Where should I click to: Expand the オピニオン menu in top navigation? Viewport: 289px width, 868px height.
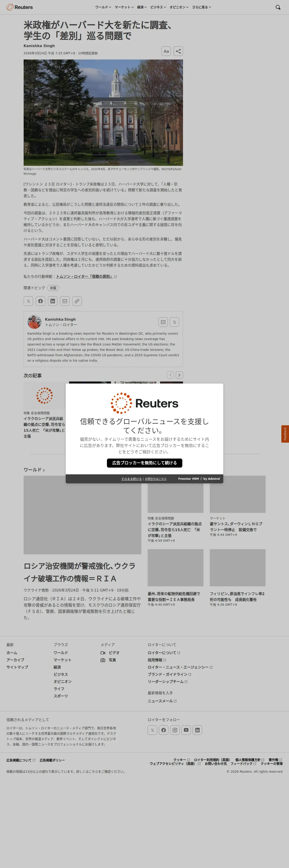[179, 7]
